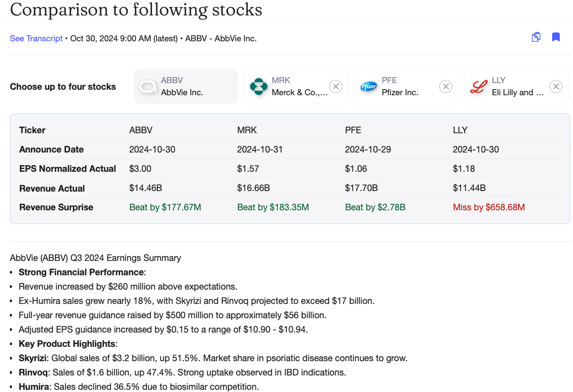The width and height of the screenshot is (573, 392).
Task: Click the Comparison to following stocks heading
Action: 136,10
